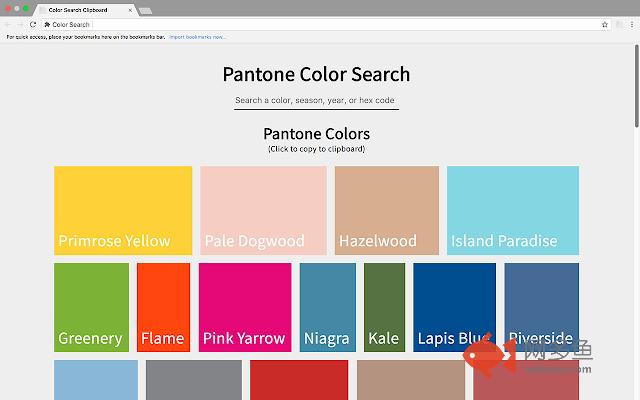Viewport: 640px width, 400px height.
Task: Select the light blue swatch in bottom row
Action: [96, 380]
